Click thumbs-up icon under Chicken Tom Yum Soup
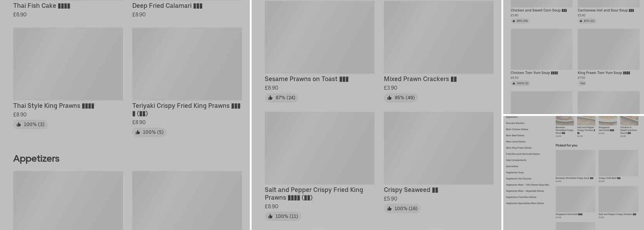The image size is (644, 230). pyautogui.click(x=514, y=84)
